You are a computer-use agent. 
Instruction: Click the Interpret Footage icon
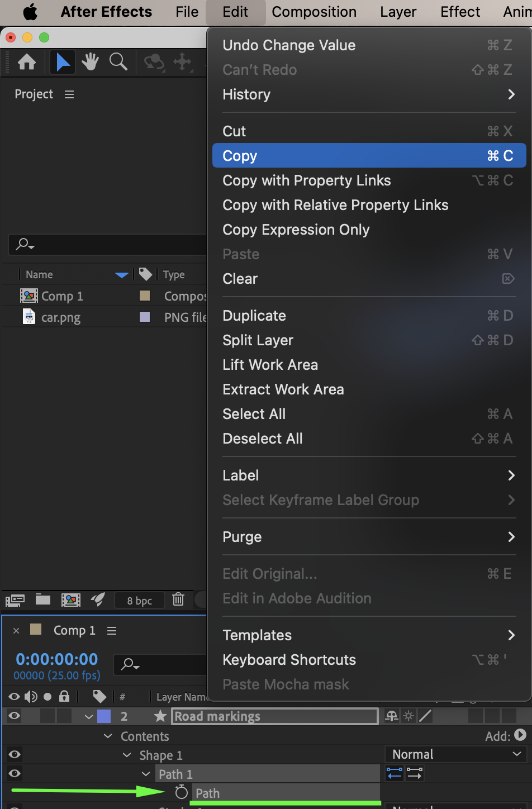[x=15, y=600]
